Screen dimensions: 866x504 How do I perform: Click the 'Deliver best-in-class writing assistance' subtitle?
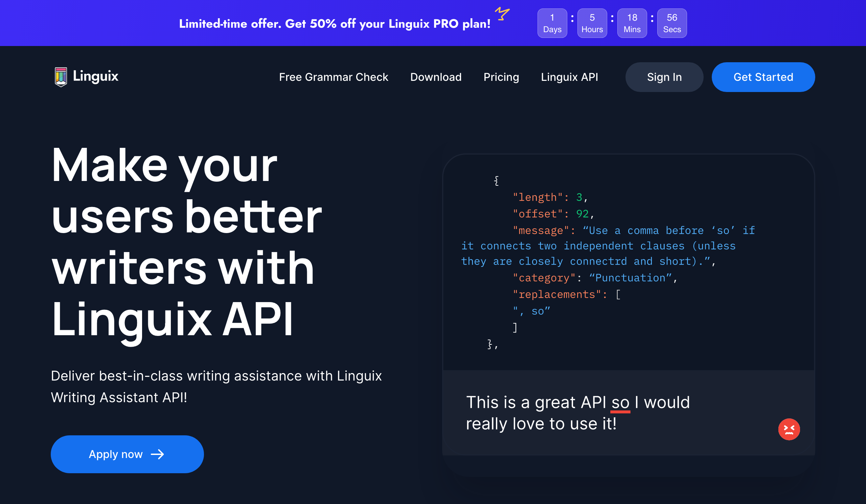(216, 387)
